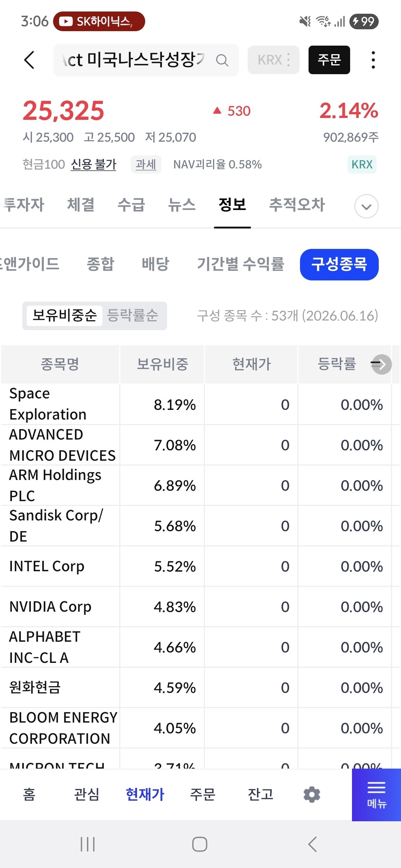
Task: Select the 구성종목 filter chip
Action: tap(339, 264)
